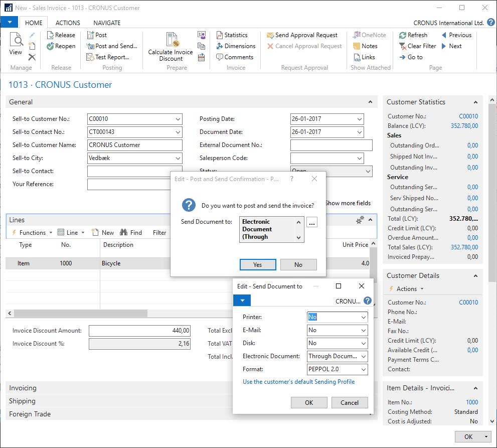Open Format dropdown showing PEPPOL 2.0
The image size is (497, 448).
(364, 369)
